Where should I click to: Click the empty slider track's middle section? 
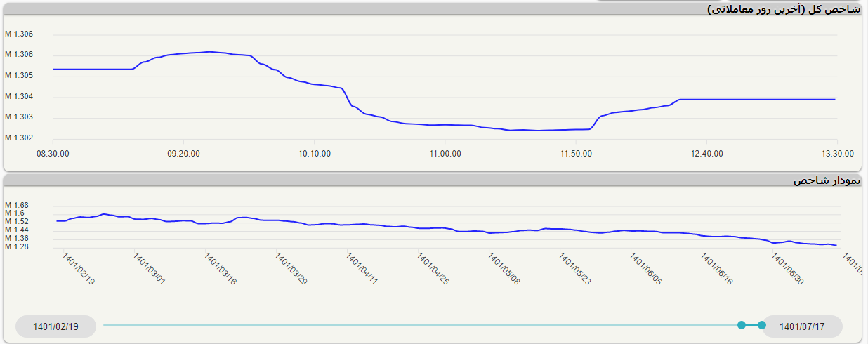pos(421,325)
